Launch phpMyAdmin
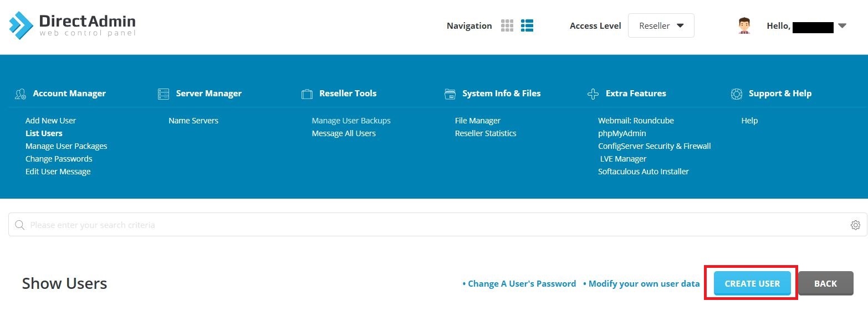Screen dimensions: 868x316 coord(622,133)
